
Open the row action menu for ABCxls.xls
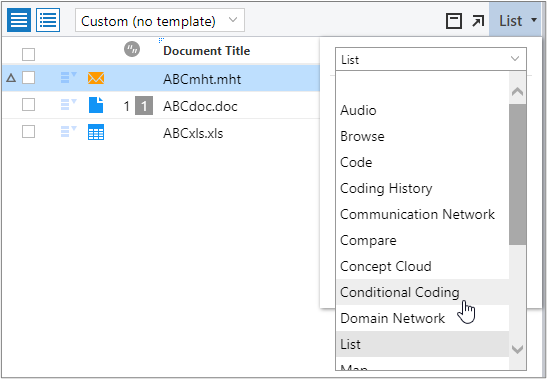pyautogui.click(x=68, y=132)
